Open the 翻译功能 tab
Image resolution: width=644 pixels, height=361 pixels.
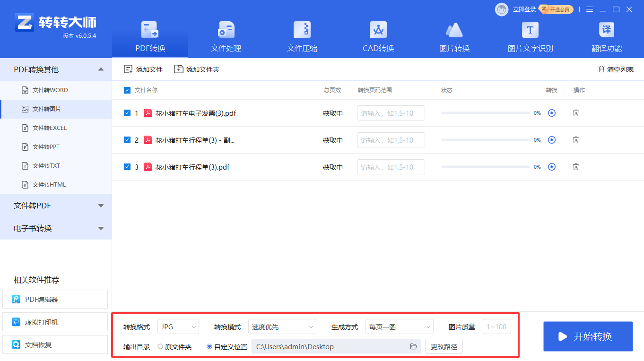click(x=607, y=37)
